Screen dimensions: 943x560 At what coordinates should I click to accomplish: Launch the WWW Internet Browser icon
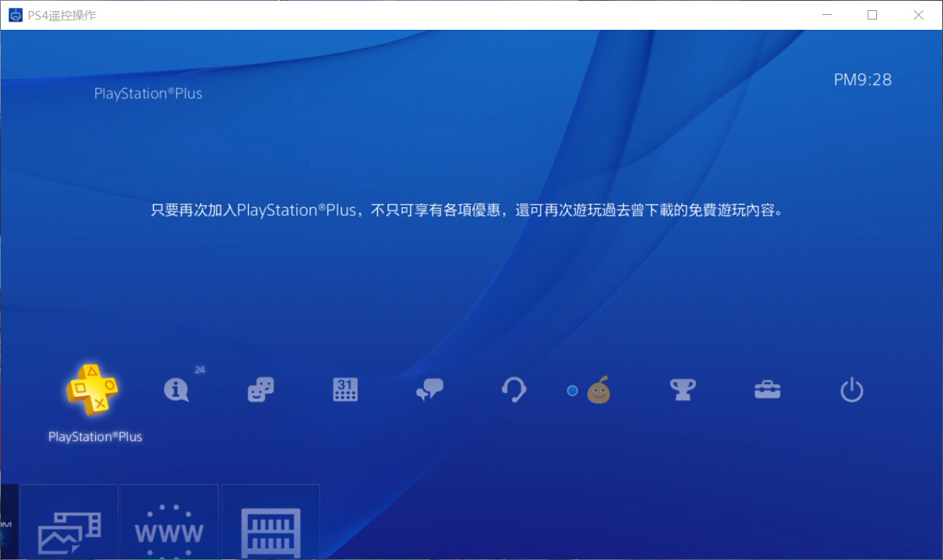tap(169, 525)
